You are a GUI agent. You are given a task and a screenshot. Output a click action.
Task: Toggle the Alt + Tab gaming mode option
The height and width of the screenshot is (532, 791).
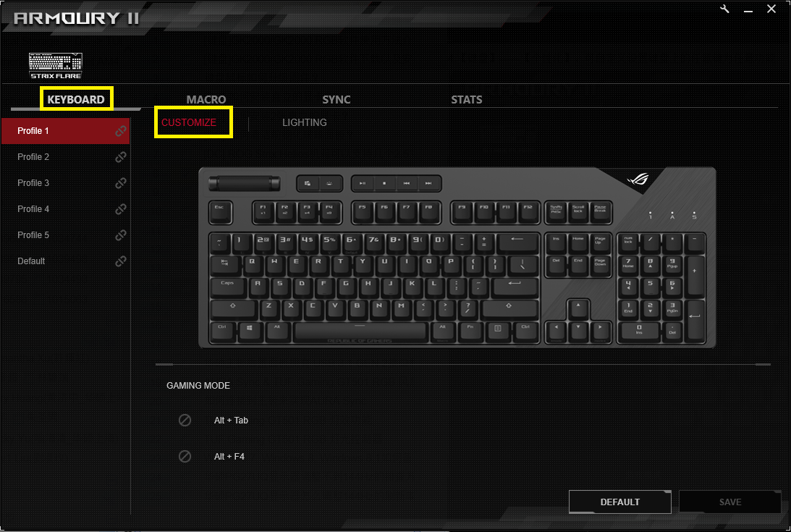pos(185,420)
